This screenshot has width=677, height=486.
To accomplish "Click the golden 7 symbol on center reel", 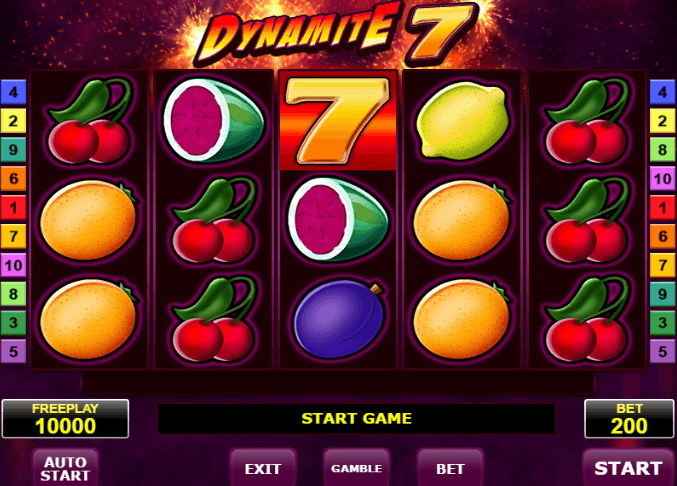I will click(x=338, y=121).
